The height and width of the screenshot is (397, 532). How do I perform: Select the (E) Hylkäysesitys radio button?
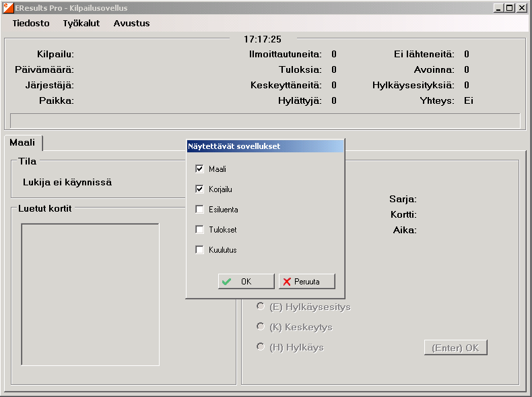[260, 306]
